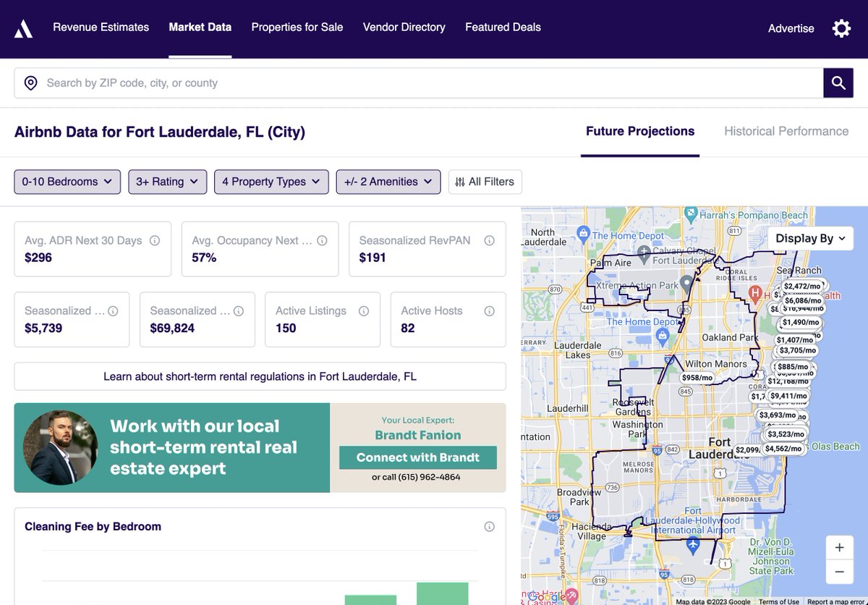This screenshot has width=868, height=605.
Task: Click the AirDNA logo icon
Action: pyautogui.click(x=23, y=28)
